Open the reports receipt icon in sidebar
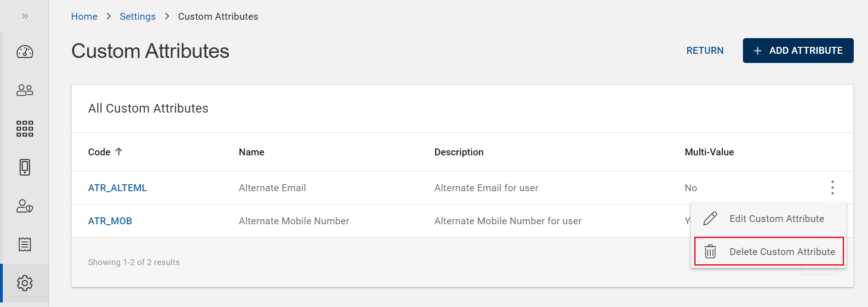This screenshot has width=868, height=307. coord(25,244)
